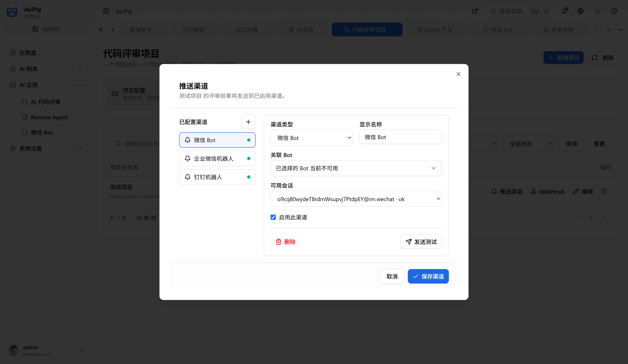The image size is (628, 364).
Task: Click the 显示名称 input field
Action: point(401,137)
